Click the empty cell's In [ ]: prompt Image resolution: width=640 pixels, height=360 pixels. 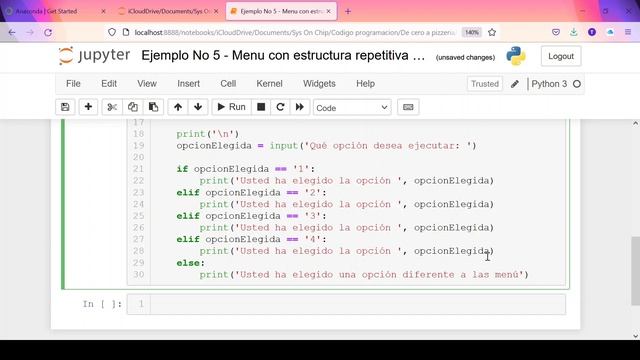102,304
